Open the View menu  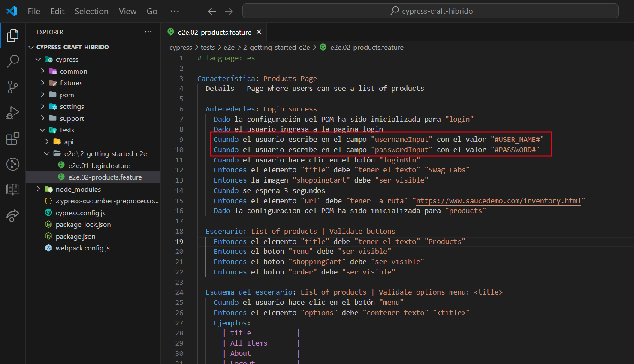click(x=127, y=11)
